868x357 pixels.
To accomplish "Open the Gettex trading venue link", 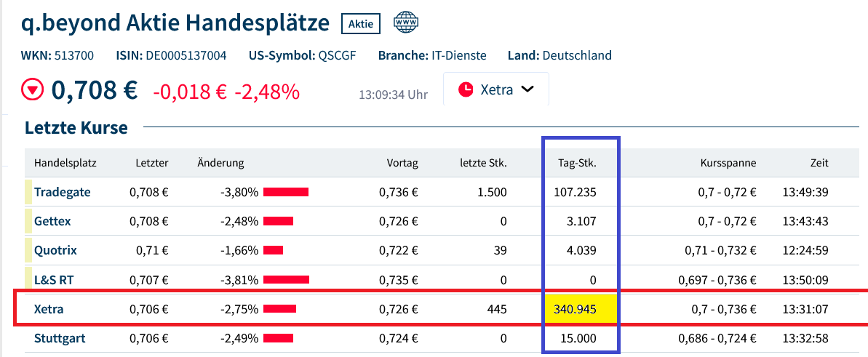I will click(52, 221).
